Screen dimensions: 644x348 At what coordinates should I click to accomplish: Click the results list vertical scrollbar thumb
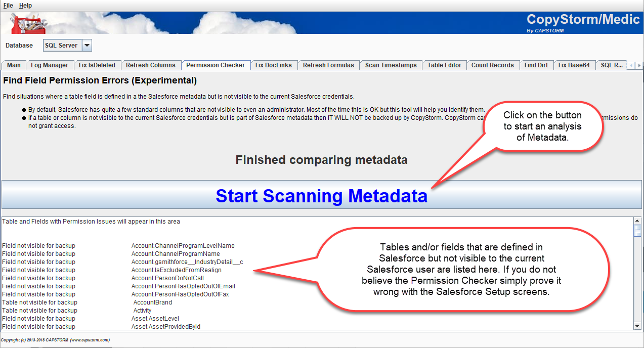point(637,230)
